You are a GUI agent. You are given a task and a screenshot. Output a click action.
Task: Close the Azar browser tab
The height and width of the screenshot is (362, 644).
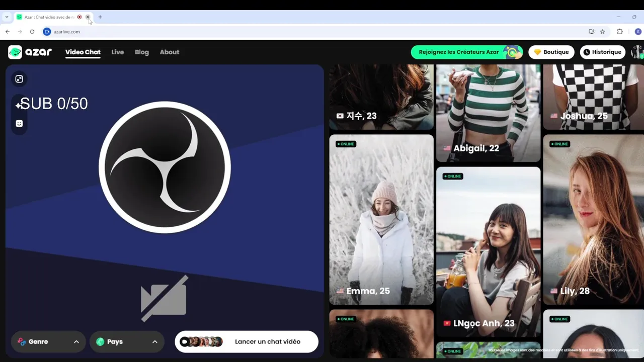pos(88,17)
